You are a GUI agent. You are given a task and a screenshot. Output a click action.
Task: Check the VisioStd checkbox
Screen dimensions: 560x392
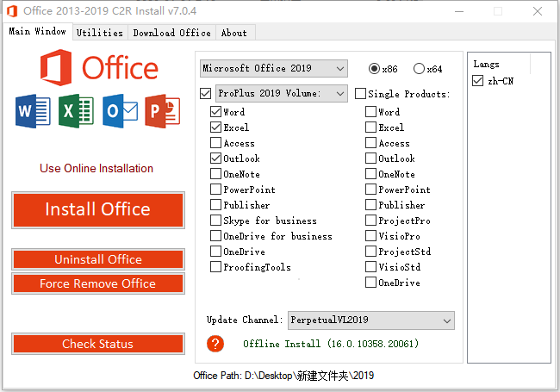[x=370, y=267]
